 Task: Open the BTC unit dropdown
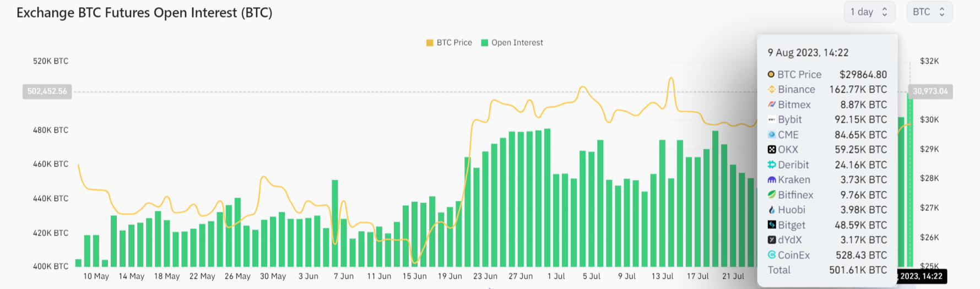pos(929,12)
